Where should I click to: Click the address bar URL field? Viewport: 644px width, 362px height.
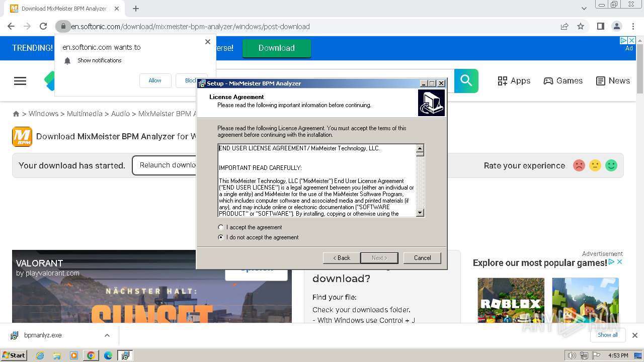click(312, 26)
